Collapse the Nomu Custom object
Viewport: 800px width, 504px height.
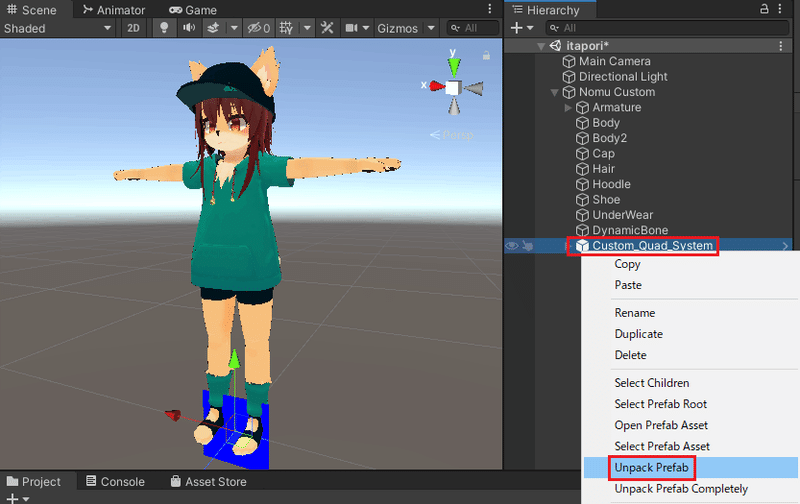(x=555, y=93)
